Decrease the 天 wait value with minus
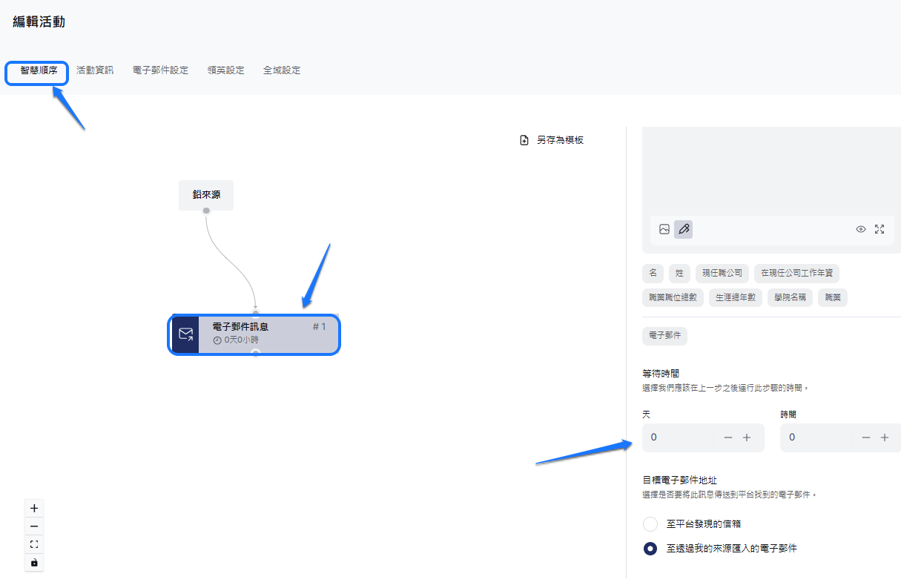 727,437
